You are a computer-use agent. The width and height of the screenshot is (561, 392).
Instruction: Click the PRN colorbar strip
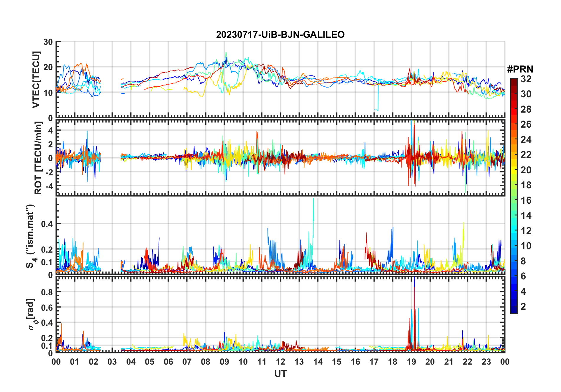(x=514, y=196)
